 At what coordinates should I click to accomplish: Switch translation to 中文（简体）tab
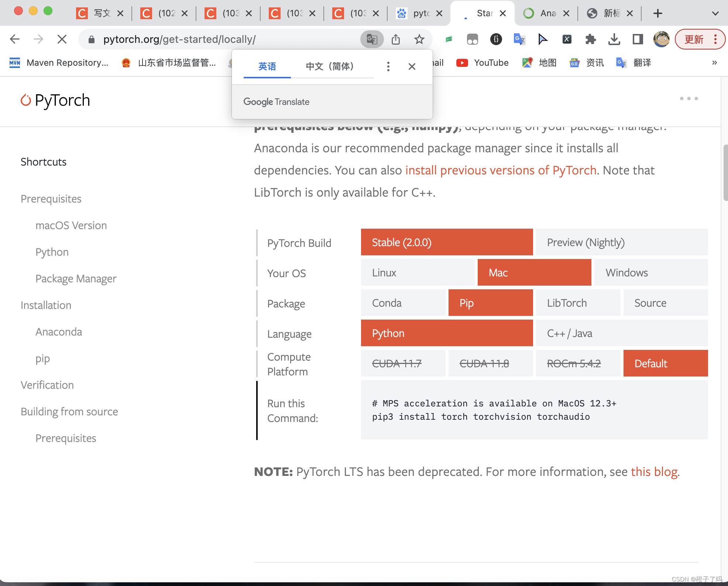[330, 67]
